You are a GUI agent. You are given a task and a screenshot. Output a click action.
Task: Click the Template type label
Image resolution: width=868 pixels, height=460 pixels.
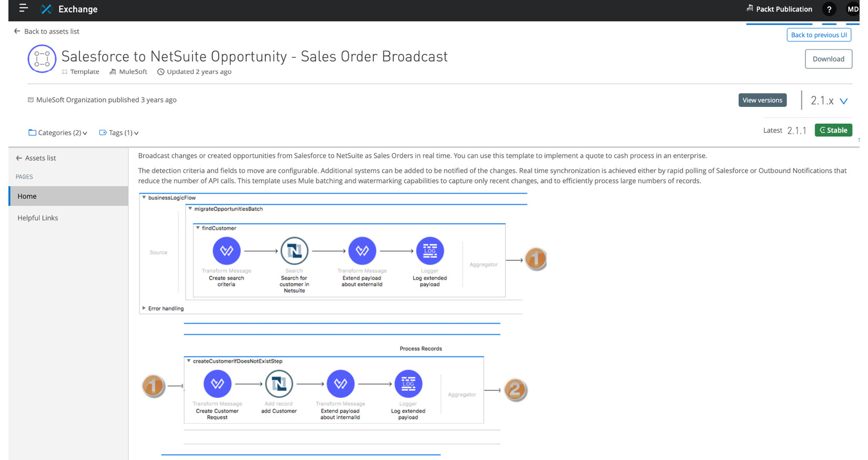pyautogui.click(x=85, y=72)
